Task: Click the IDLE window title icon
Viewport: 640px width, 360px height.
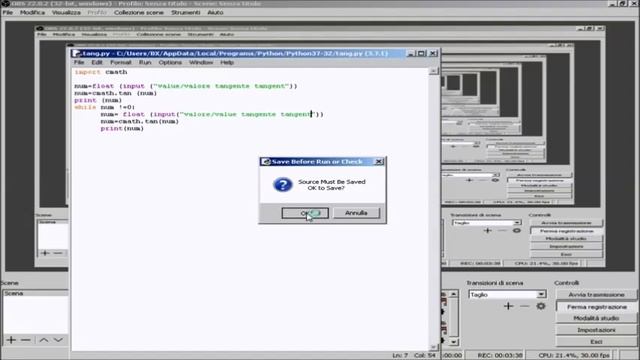Action: 76,53
